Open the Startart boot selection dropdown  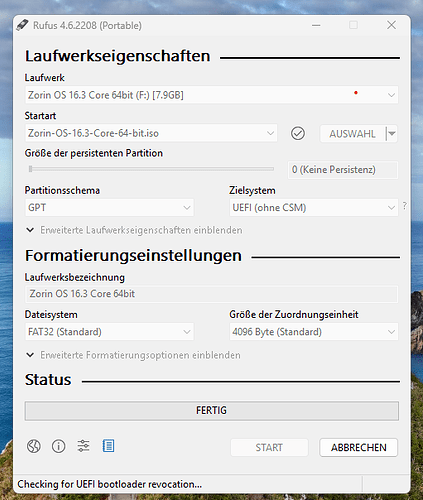pos(151,133)
